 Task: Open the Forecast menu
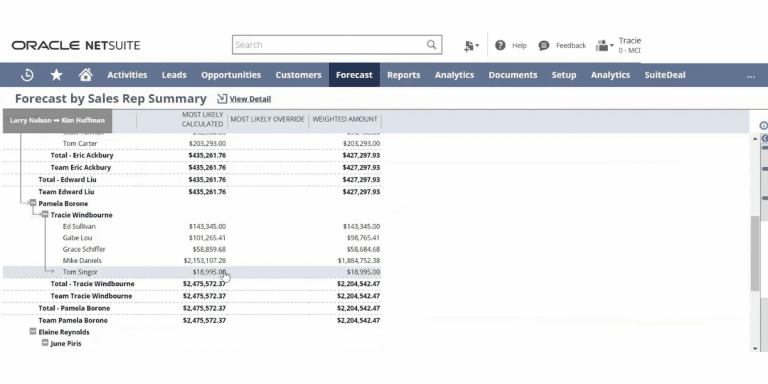(354, 75)
